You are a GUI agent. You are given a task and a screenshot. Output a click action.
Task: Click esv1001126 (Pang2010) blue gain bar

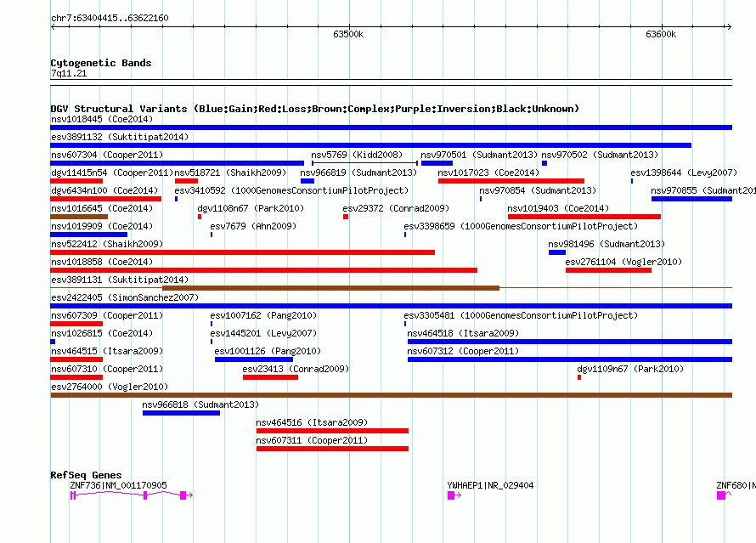coord(254,359)
